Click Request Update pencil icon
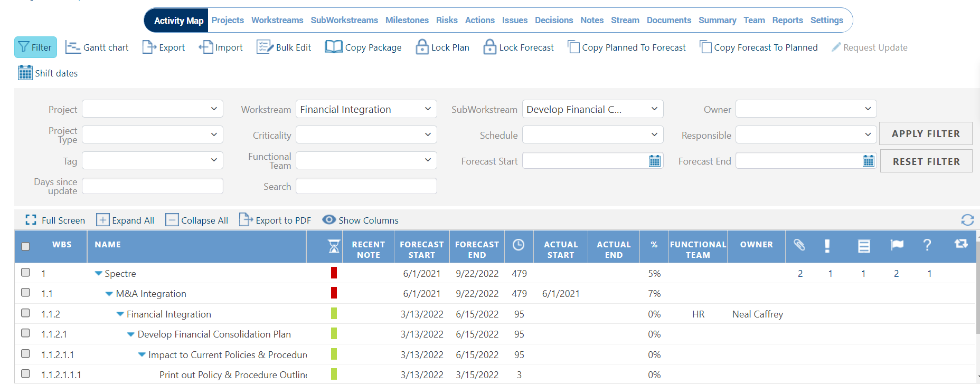Screen dimensions: 980x385 coord(836,47)
